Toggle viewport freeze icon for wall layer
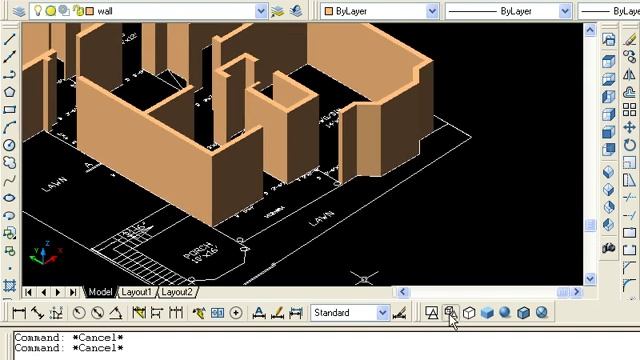 point(64,11)
